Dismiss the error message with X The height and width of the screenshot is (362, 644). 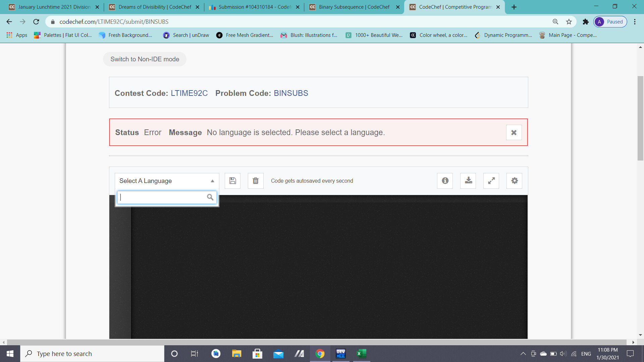tap(514, 132)
